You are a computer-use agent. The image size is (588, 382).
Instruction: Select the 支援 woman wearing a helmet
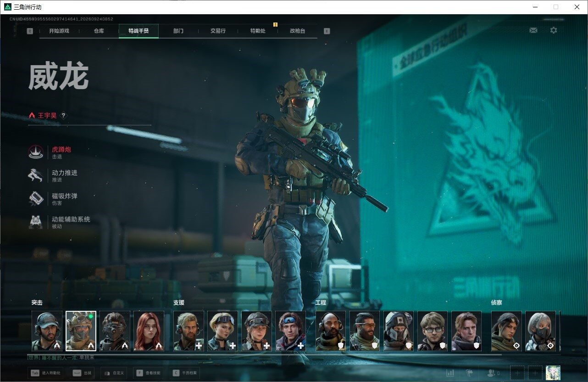click(256, 331)
